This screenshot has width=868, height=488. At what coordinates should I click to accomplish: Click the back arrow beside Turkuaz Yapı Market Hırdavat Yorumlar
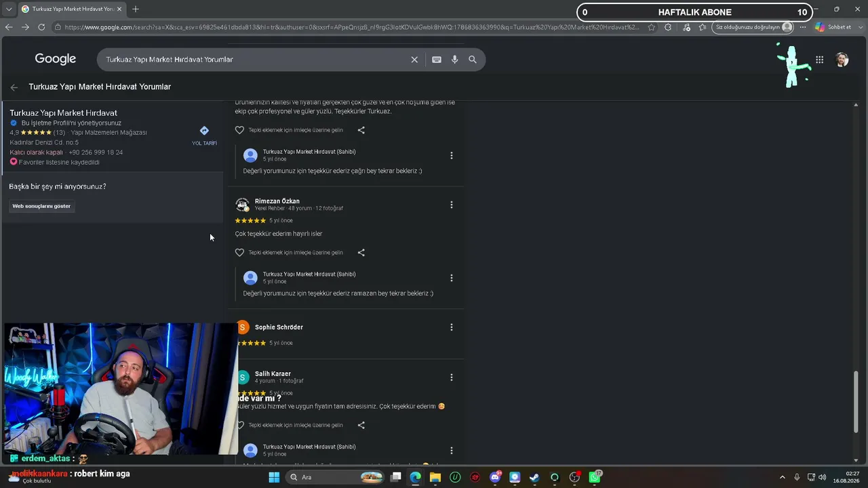coord(14,87)
